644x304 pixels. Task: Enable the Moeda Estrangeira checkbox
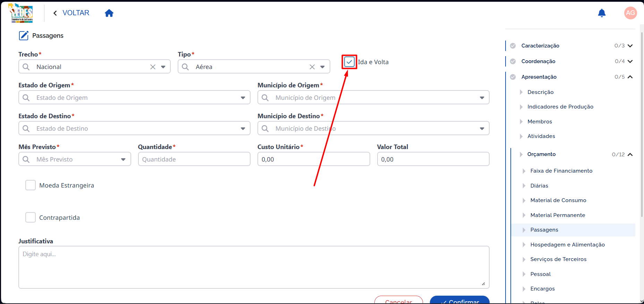31,185
